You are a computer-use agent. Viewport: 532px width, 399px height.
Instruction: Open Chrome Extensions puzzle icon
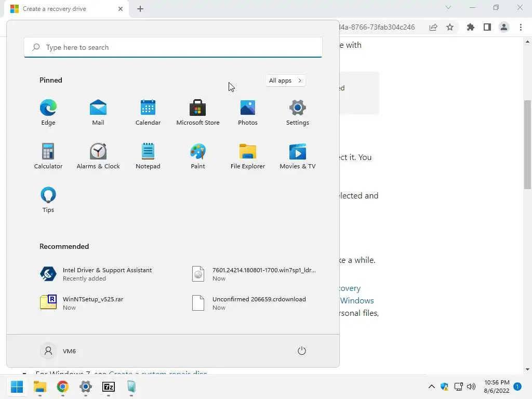tap(471, 27)
